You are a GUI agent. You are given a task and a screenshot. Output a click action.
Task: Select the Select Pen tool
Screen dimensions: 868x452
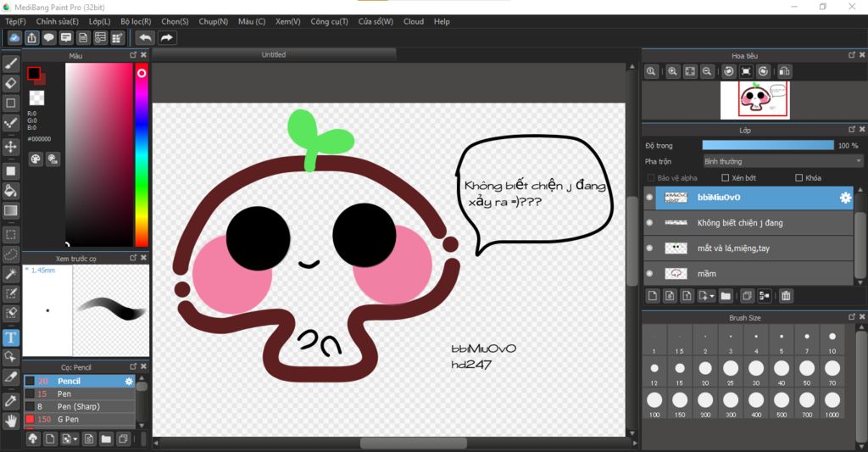pyautogui.click(x=10, y=293)
